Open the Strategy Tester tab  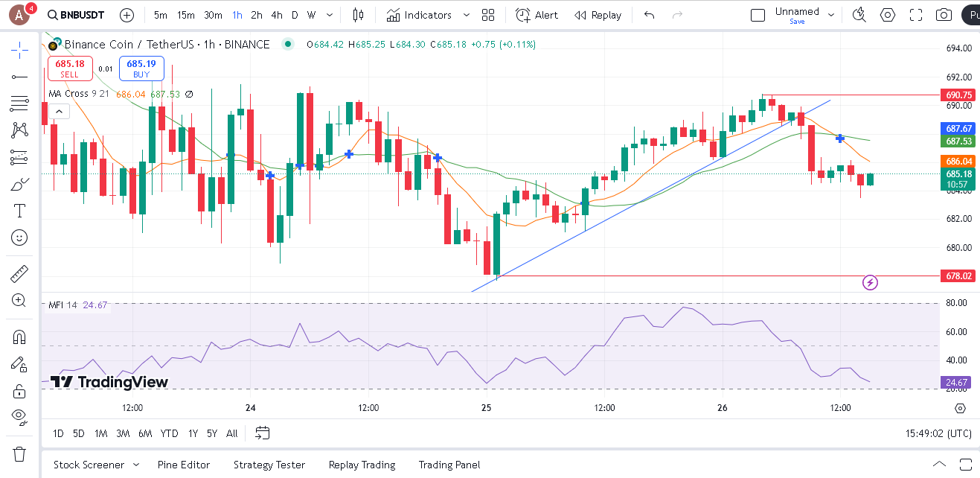point(269,465)
